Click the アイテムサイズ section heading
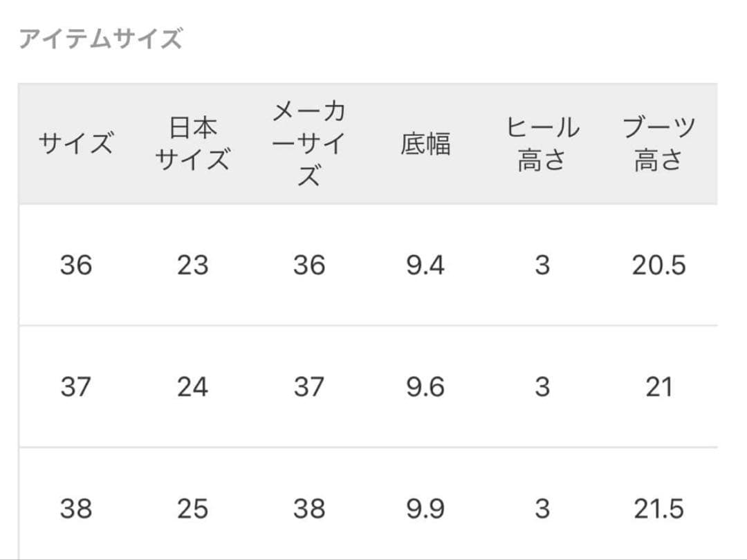 pos(100,39)
